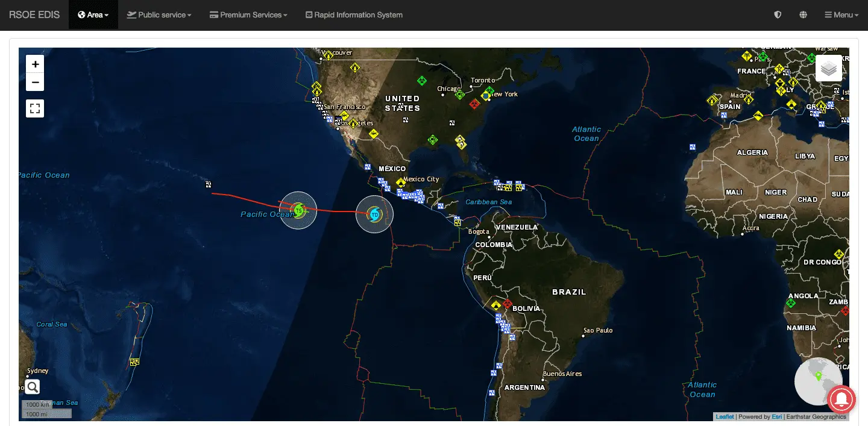868x426 pixels.
Task: Zoom in on the map
Action: [x=35, y=64]
